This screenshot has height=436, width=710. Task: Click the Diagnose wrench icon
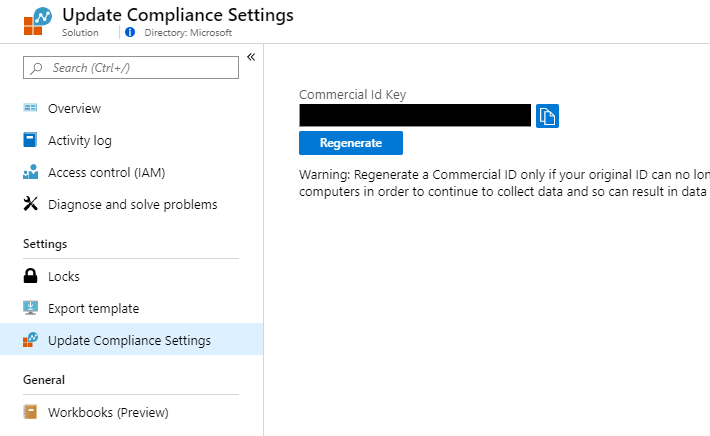point(30,204)
